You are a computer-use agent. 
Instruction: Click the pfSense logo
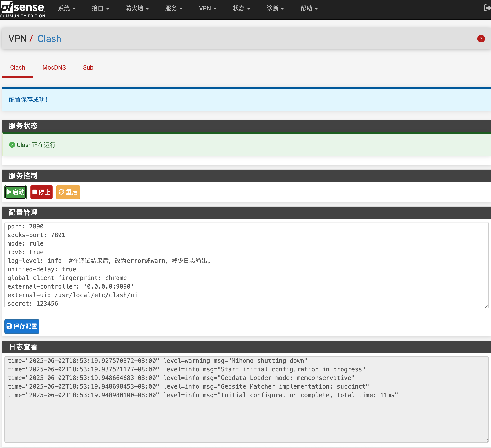coord(22,9)
